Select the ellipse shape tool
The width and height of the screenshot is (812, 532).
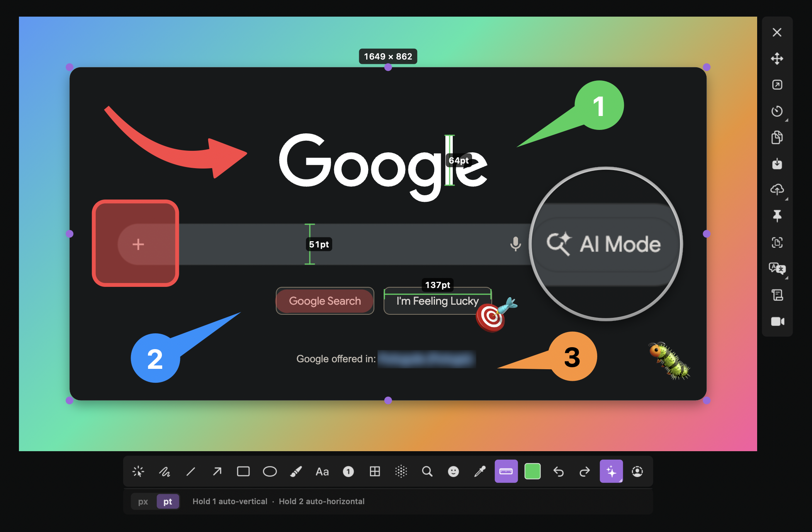tap(270, 471)
